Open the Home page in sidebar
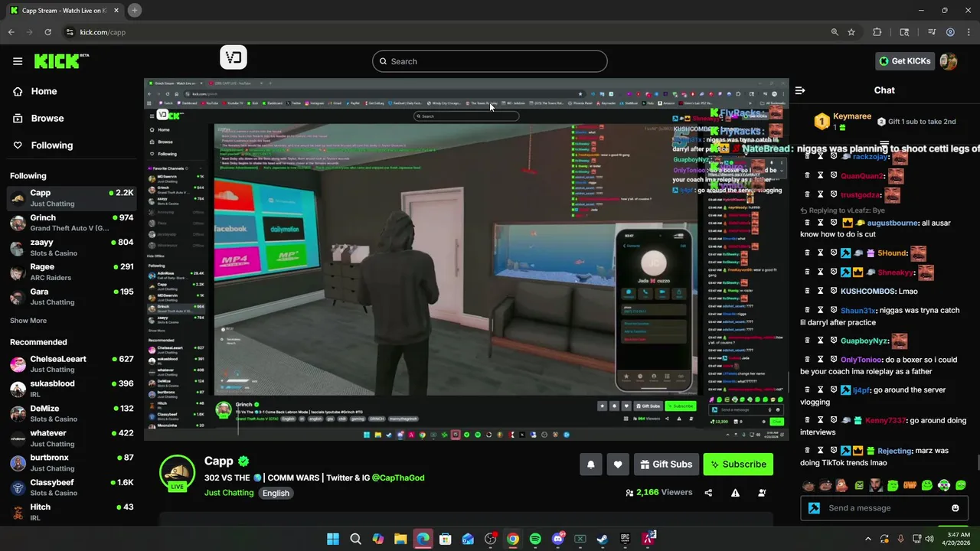Image resolution: width=980 pixels, height=551 pixels. (x=44, y=91)
